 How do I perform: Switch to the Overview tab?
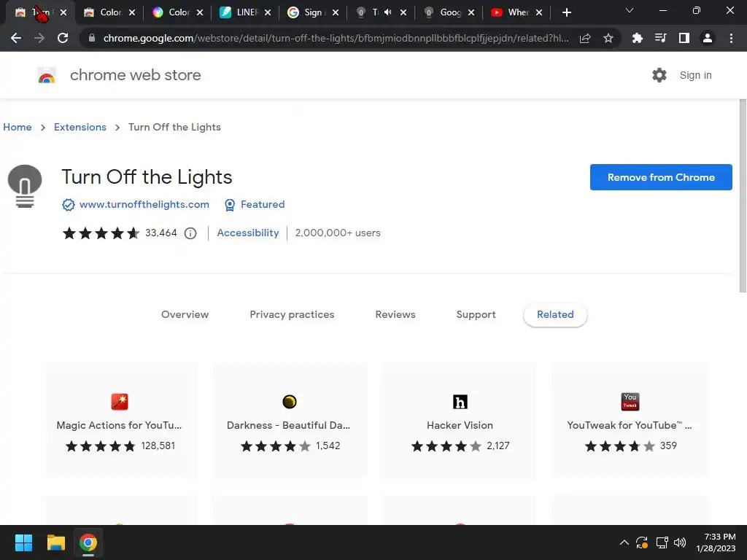pos(185,315)
